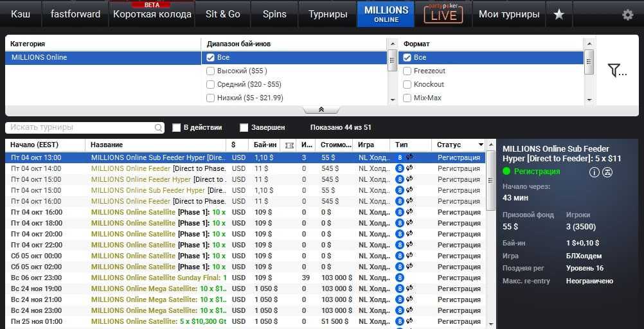This screenshot has width=644, height=329.
Task: Collapse the filter panel with double chevron
Action: coord(321,110)
